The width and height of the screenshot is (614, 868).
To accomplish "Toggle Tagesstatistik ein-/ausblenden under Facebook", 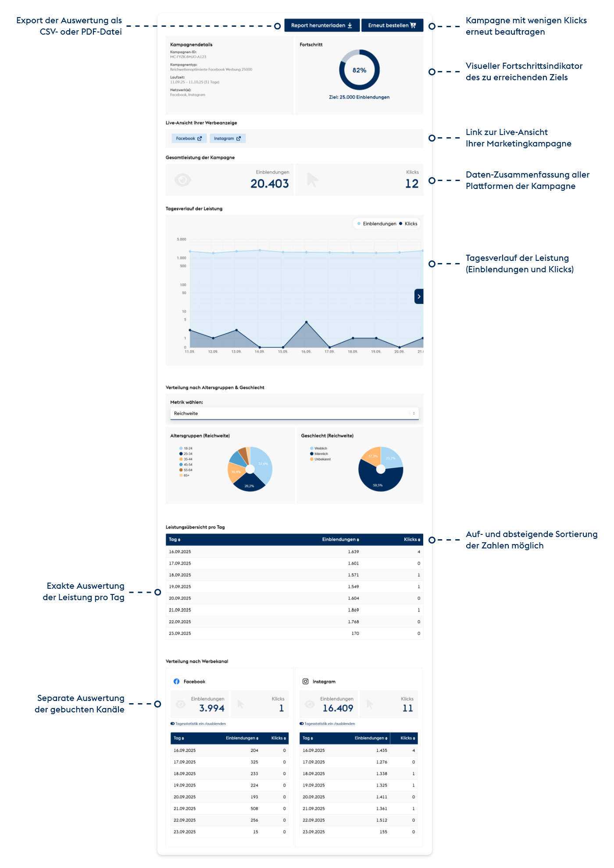I will [173, 724].
